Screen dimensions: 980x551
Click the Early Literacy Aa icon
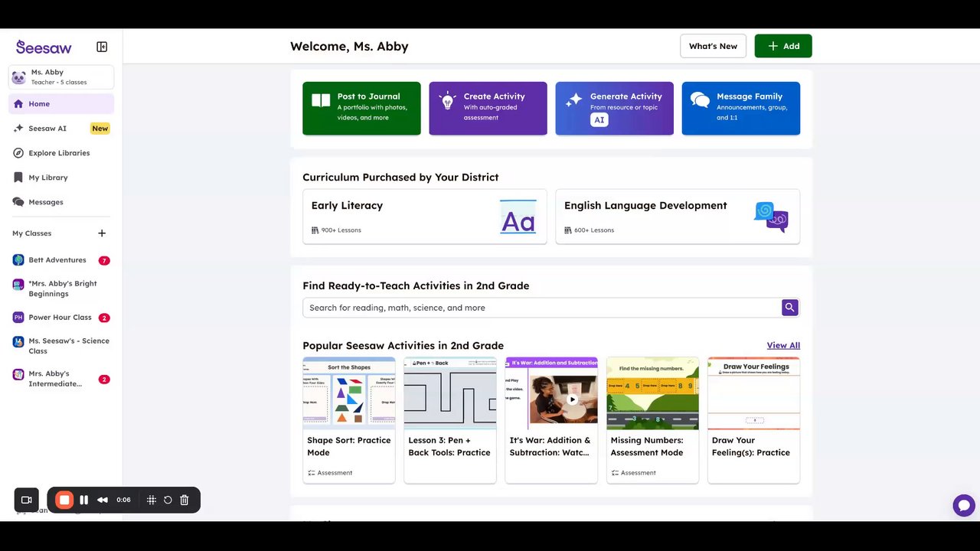click(x=518, y=217)
